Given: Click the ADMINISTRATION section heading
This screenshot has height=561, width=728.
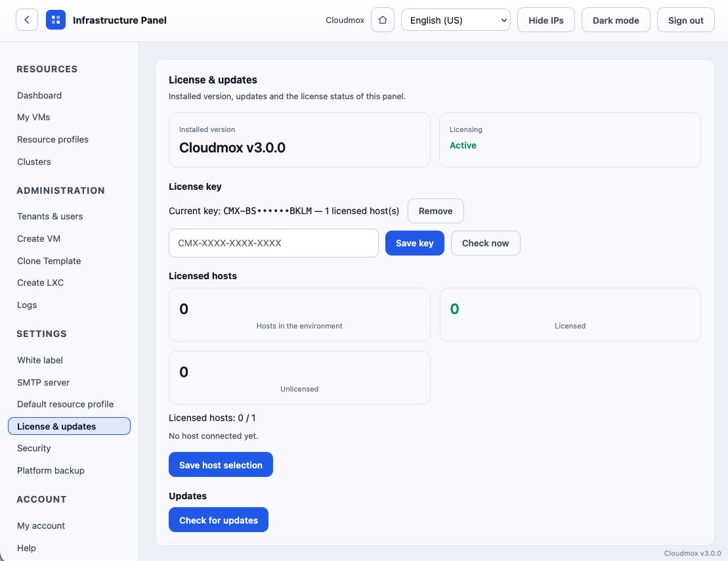Looking at the screenshot, I should [x=61, y=191].
